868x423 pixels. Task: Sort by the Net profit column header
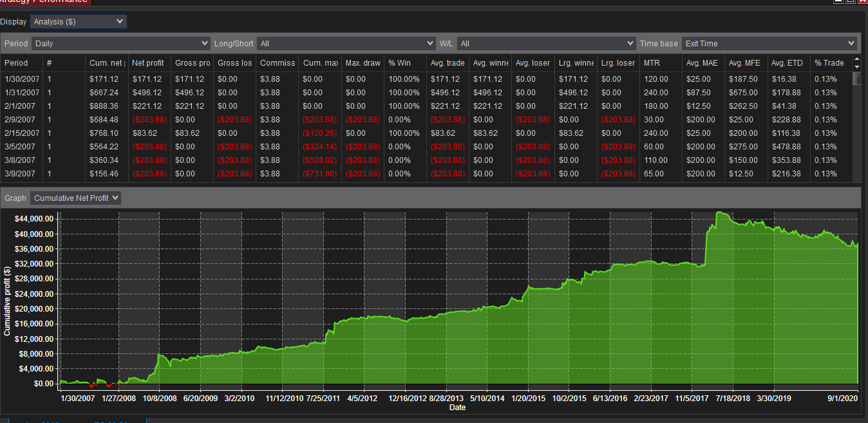(x=149, y=63)
